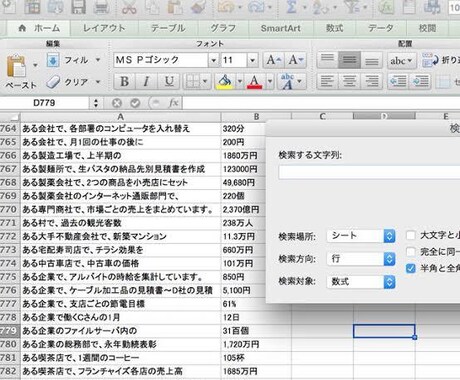
Task: Click the Name Box showing D779
Action: pyautogui.click(x=44, y=103)
